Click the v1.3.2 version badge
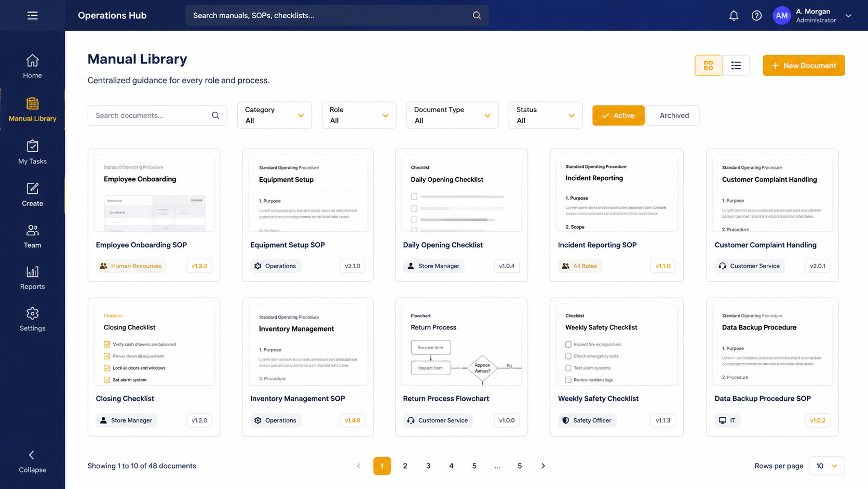868x489 pixels. tap(199, 266)
